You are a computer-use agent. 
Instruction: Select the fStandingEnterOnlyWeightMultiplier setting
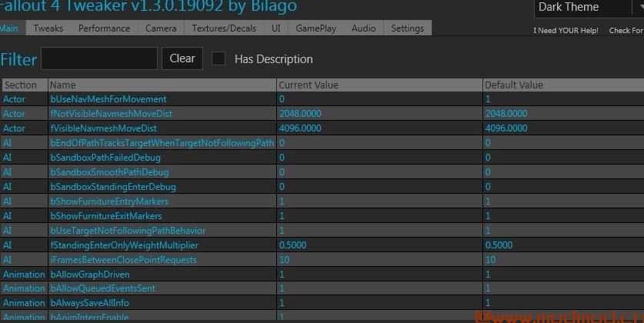[x=125, y=245]
